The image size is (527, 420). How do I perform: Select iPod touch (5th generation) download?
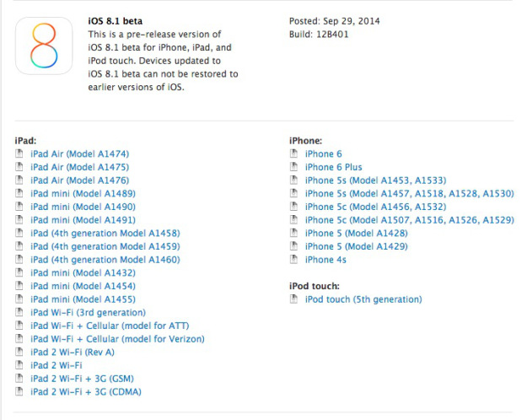click(x=363, y=299)
